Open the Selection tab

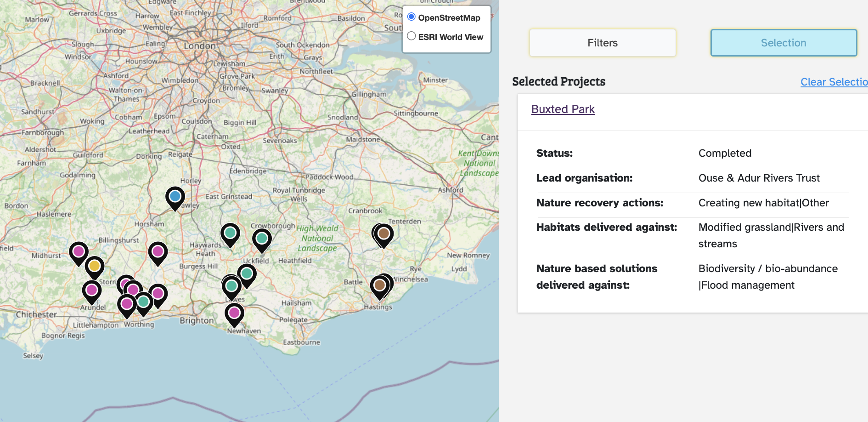[x=783, y=43]
